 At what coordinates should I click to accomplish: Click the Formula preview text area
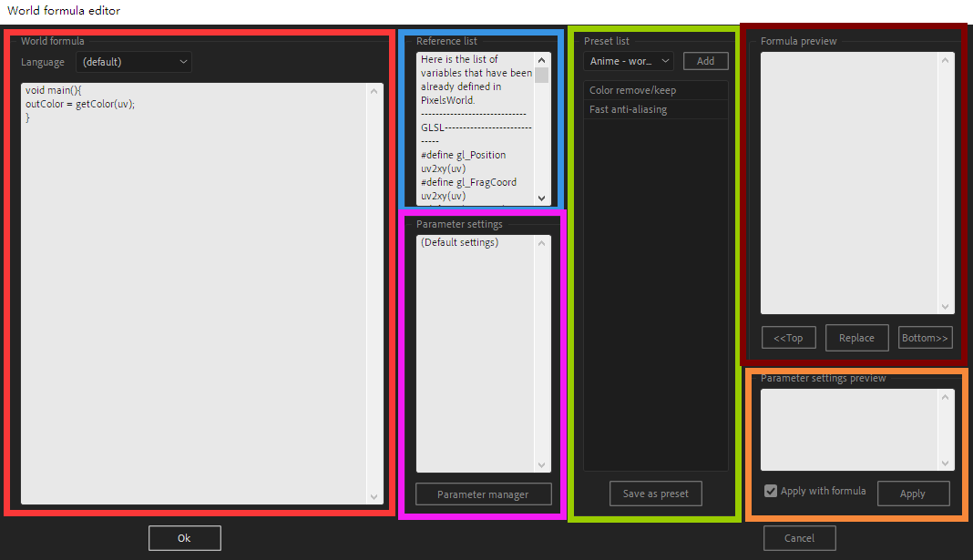tap(849, 182)
